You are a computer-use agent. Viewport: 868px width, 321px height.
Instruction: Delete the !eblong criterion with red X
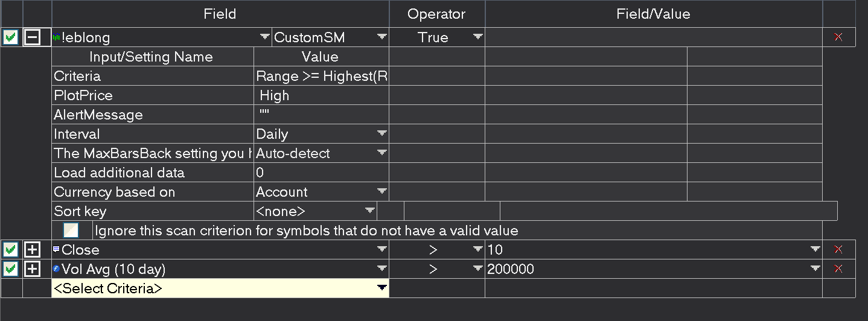838,37
